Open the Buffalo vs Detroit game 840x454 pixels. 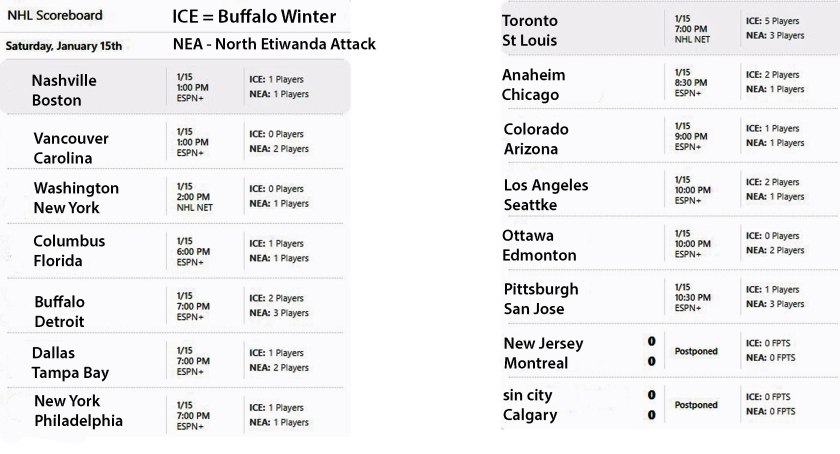[175, 306]
